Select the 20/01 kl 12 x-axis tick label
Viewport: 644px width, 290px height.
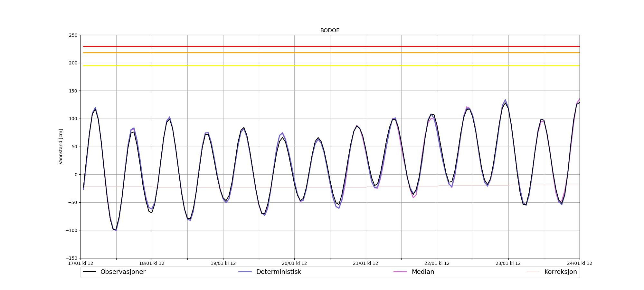[294, 264]
